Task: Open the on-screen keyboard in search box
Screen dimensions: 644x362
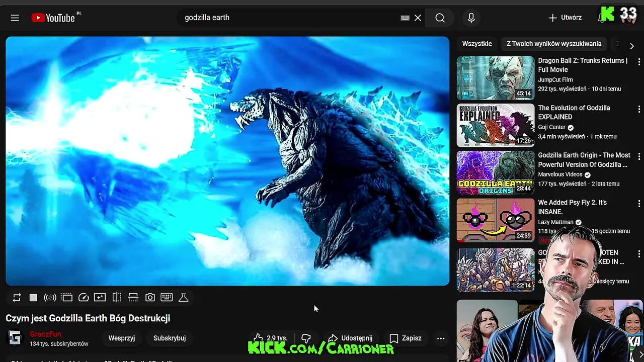Action: 405,18
